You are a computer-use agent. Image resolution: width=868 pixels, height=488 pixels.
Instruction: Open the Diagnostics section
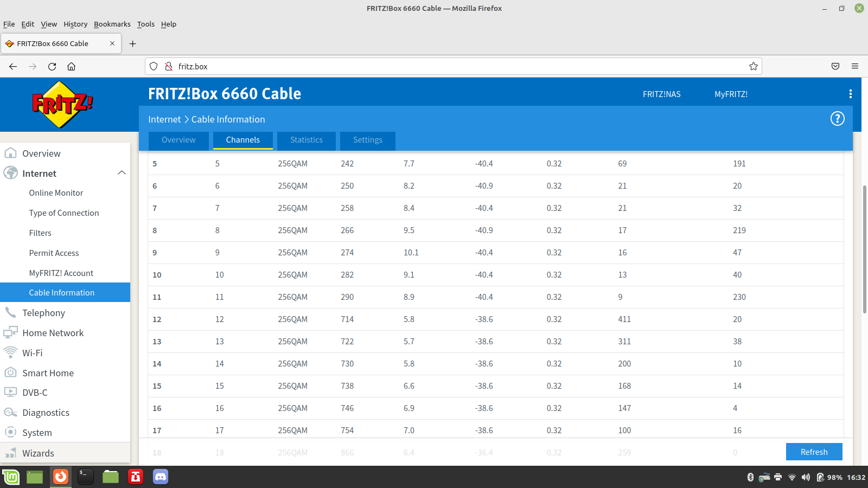(46, 413)
